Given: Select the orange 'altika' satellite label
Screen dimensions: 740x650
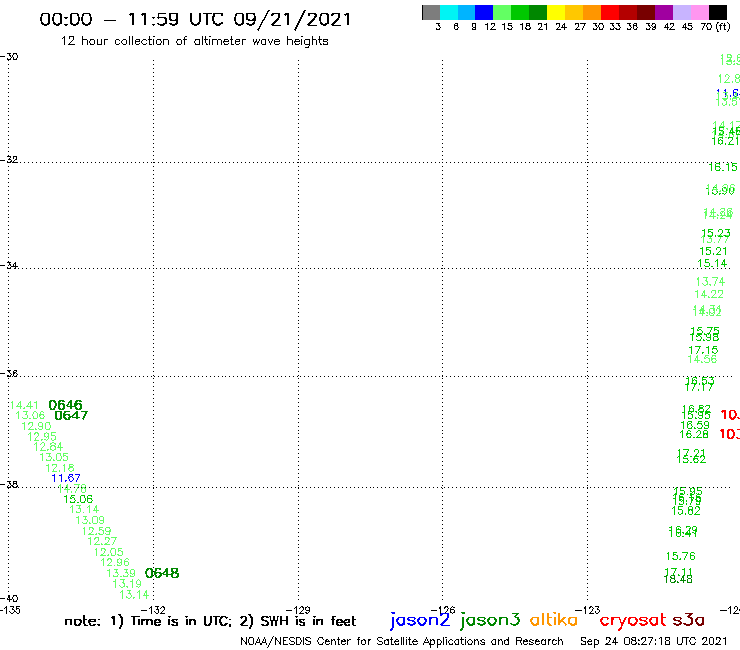Looking at the screenshot, I should tap(554, 620).
